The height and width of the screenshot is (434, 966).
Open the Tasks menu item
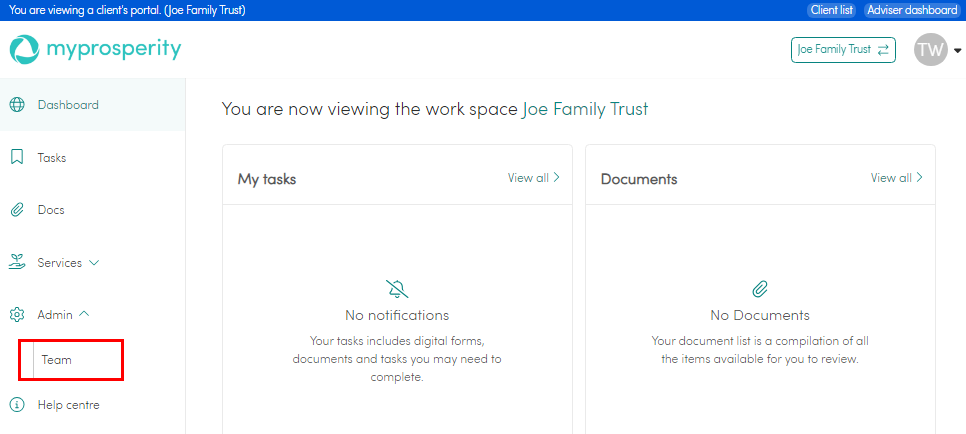[52, 158]
